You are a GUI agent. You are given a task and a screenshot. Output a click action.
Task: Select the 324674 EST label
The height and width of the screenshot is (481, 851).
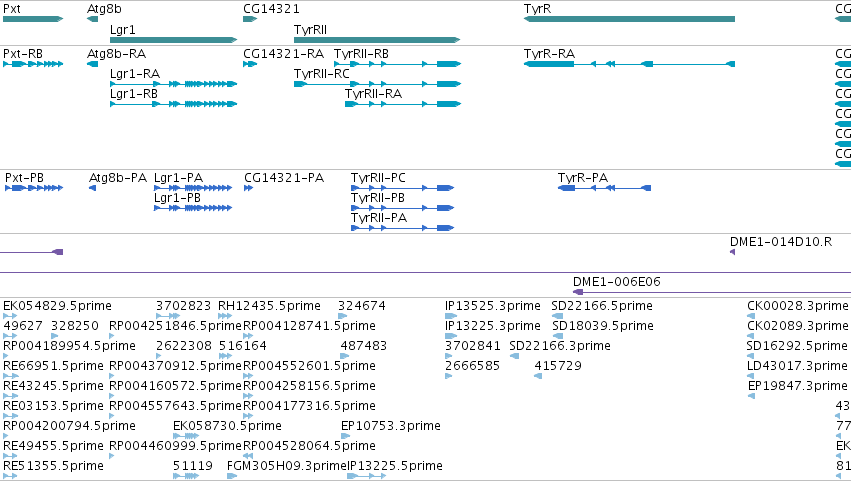coord(362,306)
